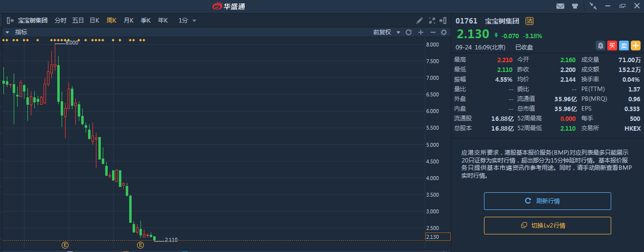Click the 沽 short-selling badge

pyautogui.click(x=529, y=21)
